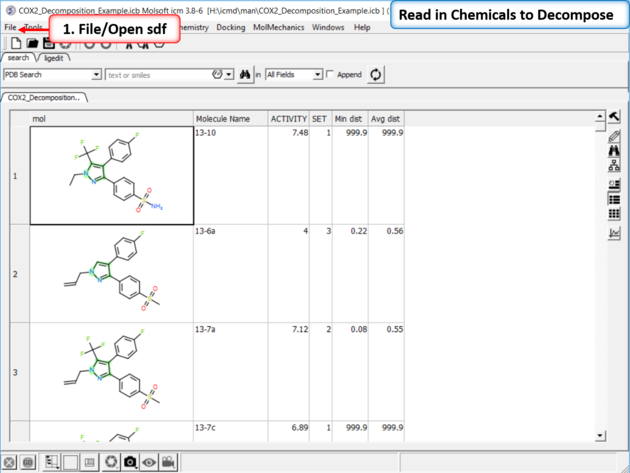Sort by the ACTIVITY column header

[289, 119]
